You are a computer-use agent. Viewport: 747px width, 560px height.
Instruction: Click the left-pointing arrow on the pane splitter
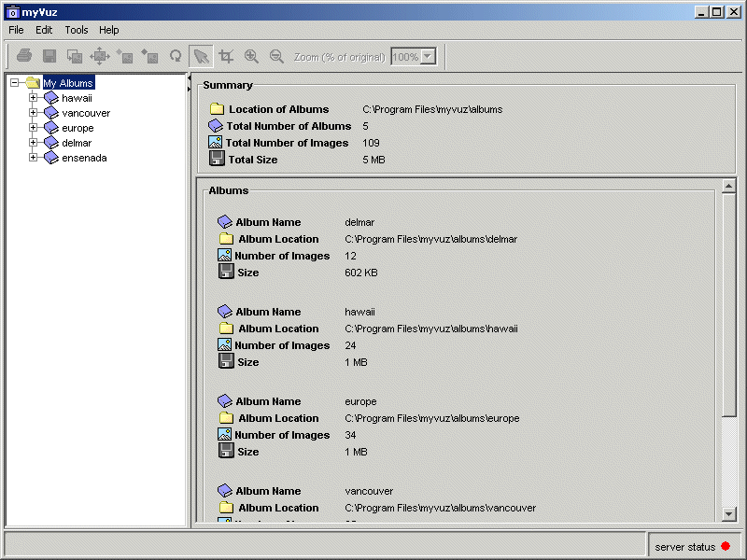(x=190, y=78)
